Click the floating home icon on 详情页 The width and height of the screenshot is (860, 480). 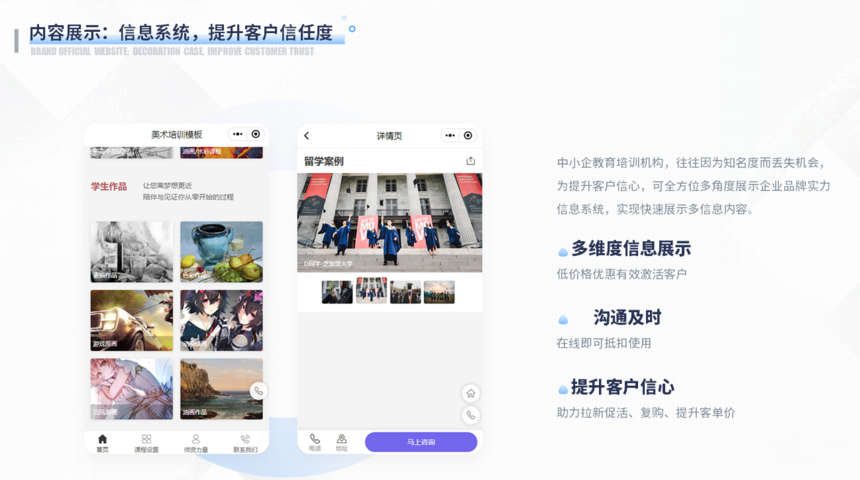coord(470,394)
